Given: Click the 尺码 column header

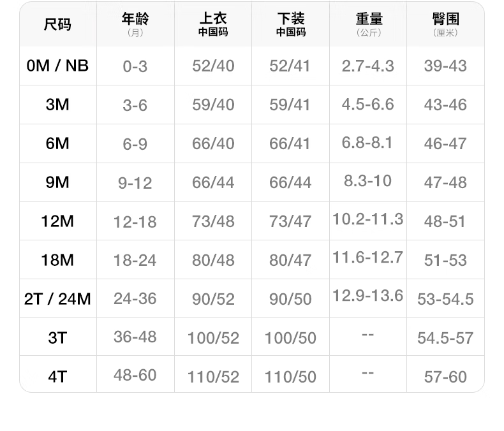Looking at the screenshot, I should tap(57, 25).
